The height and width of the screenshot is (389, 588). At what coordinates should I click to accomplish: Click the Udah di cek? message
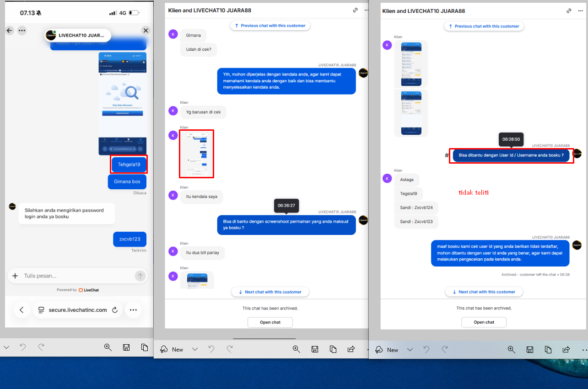pyautogui.click(x=199, y=49)
